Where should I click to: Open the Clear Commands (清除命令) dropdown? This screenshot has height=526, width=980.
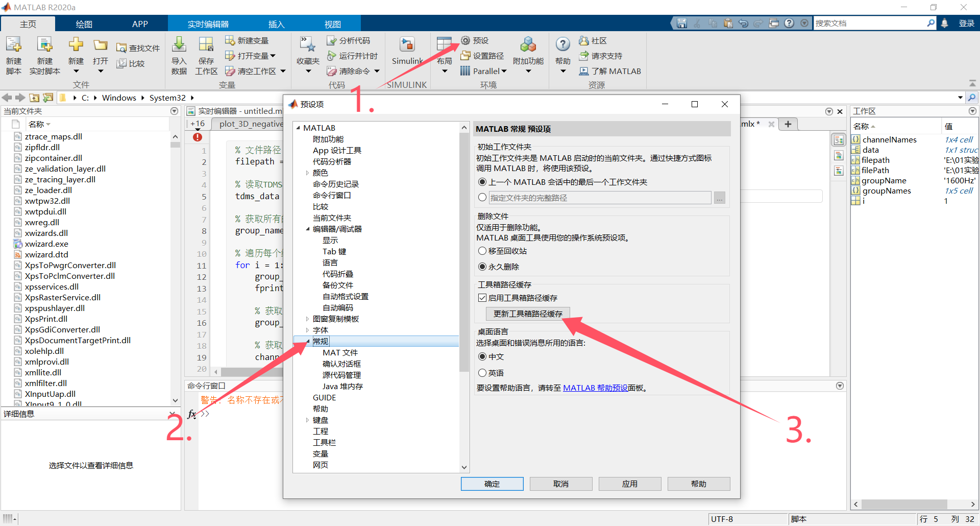[377, 71]
